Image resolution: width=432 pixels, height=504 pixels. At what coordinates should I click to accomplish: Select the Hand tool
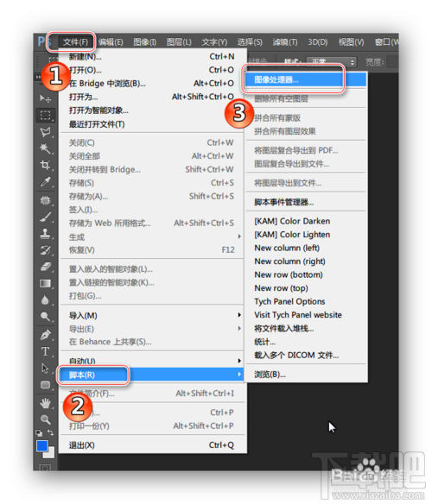coord(45,403)
